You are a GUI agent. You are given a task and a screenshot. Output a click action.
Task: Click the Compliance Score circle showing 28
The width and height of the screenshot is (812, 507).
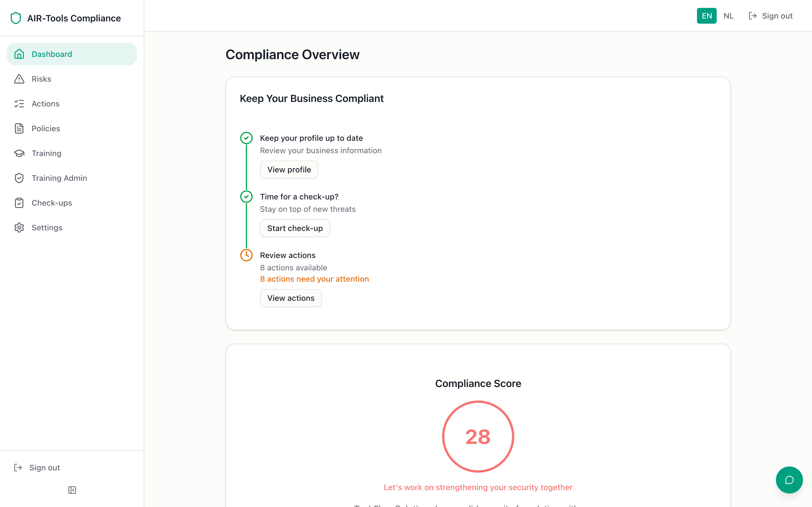pyautogui.click(x=478, y=437)
